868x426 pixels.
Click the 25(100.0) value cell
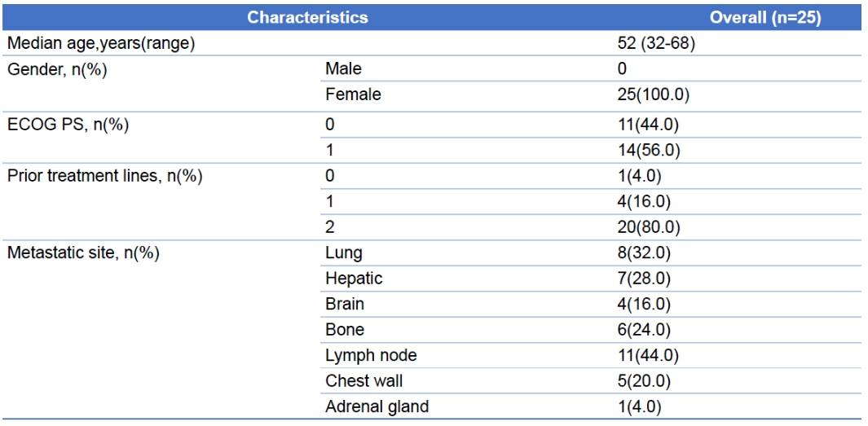click(x=654, y=95)
